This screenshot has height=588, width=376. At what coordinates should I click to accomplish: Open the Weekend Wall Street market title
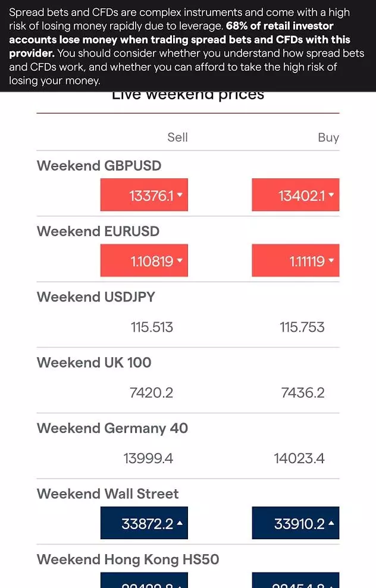point(108,493)
